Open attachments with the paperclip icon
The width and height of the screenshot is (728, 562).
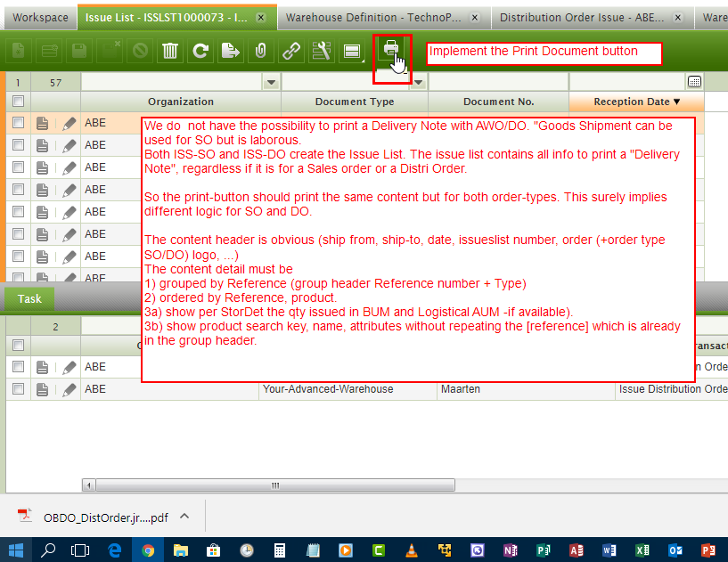click(x=260, y=52)
